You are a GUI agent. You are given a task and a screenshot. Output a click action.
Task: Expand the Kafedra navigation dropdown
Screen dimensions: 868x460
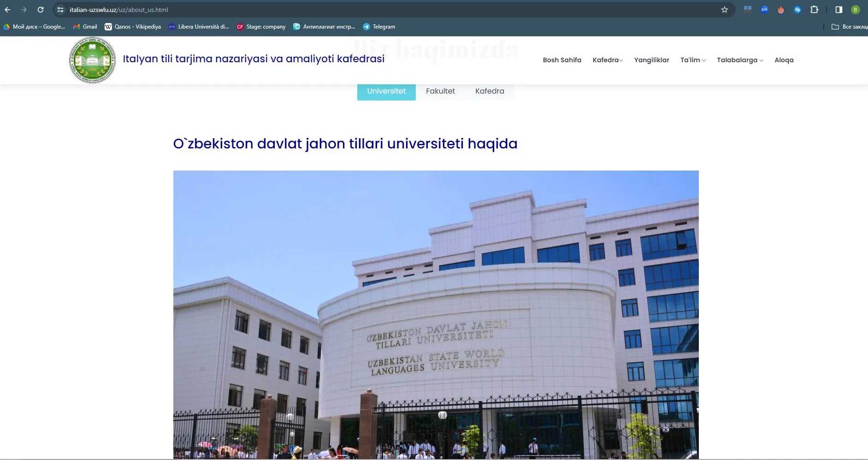point(608,60)
